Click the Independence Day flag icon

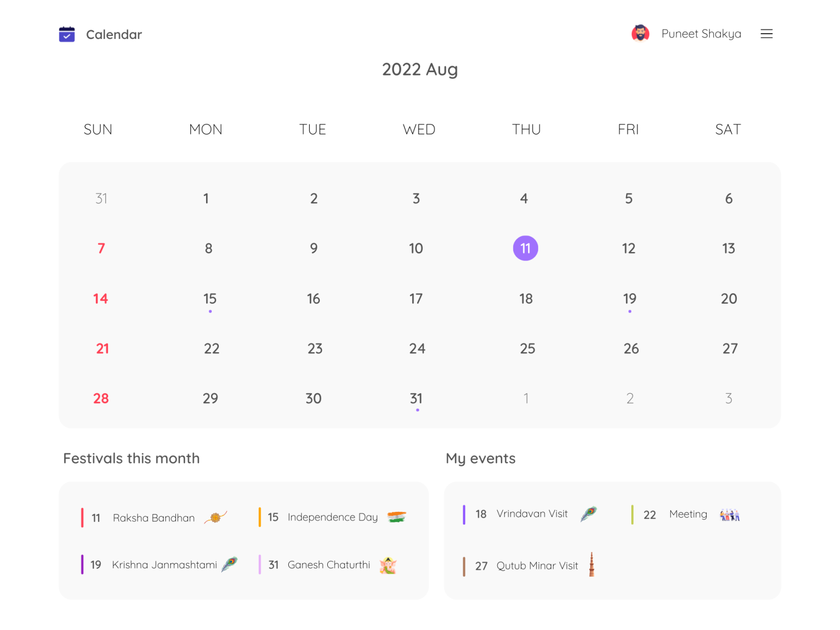(397, 517)
